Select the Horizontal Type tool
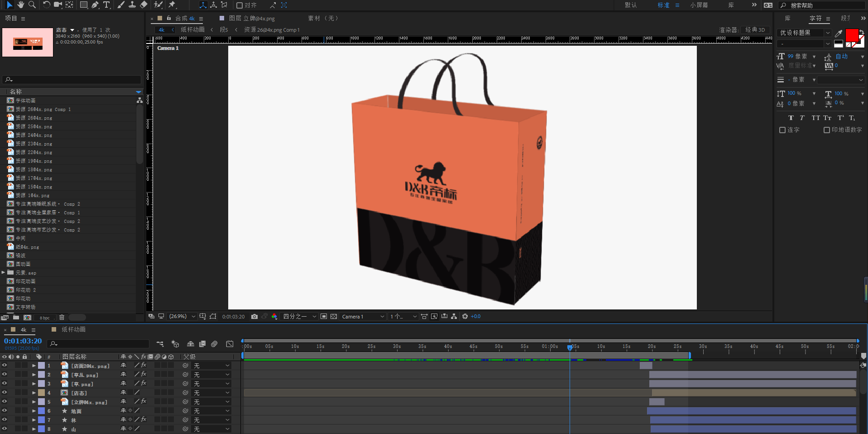 click(107, 5)
